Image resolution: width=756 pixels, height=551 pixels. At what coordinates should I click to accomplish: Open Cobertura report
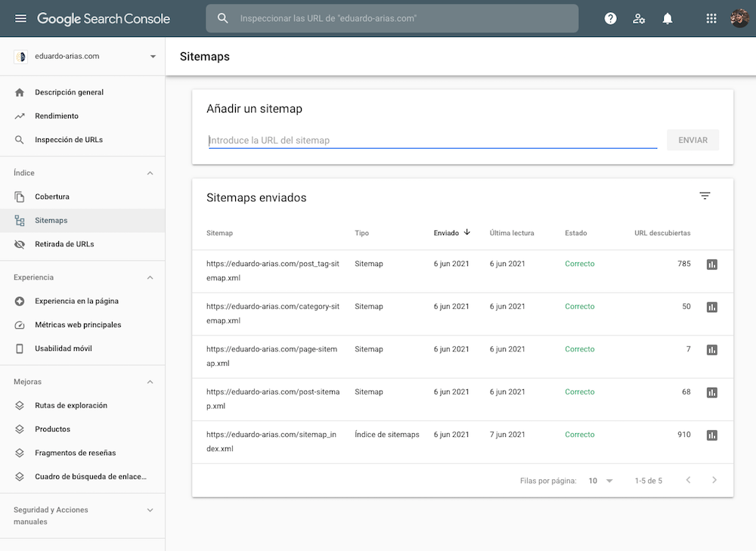coord(82,197)
